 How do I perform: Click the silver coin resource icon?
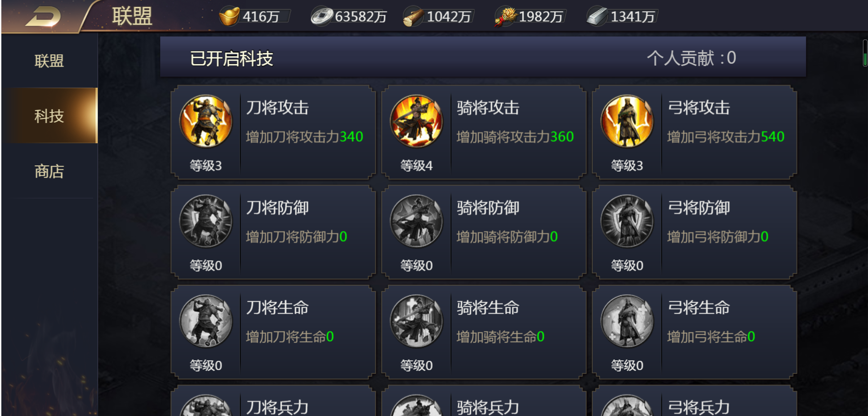[x=322, y=17]
